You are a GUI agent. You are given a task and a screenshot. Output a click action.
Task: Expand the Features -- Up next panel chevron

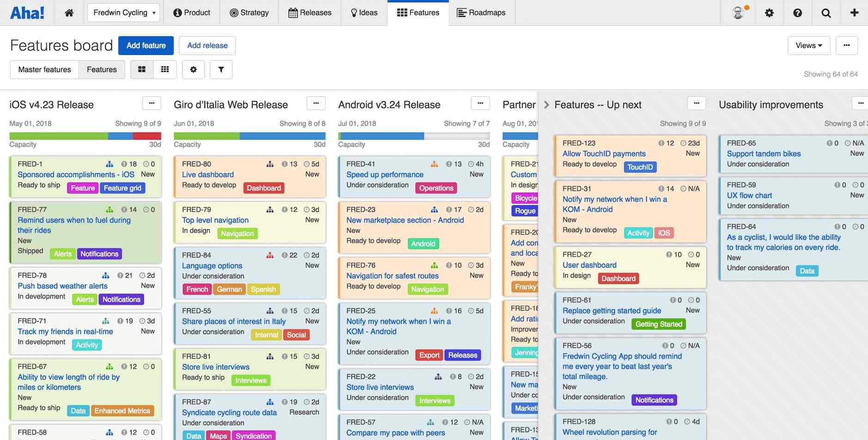click(547, 105)
